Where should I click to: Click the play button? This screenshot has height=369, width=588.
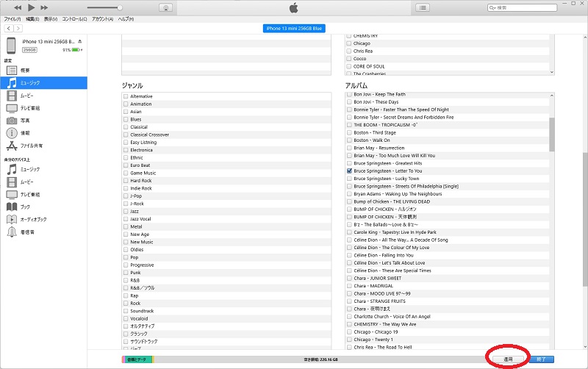32,7
